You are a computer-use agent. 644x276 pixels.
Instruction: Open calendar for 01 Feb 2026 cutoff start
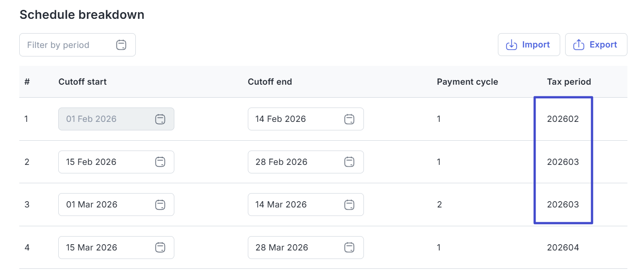[x=160, y=119]
